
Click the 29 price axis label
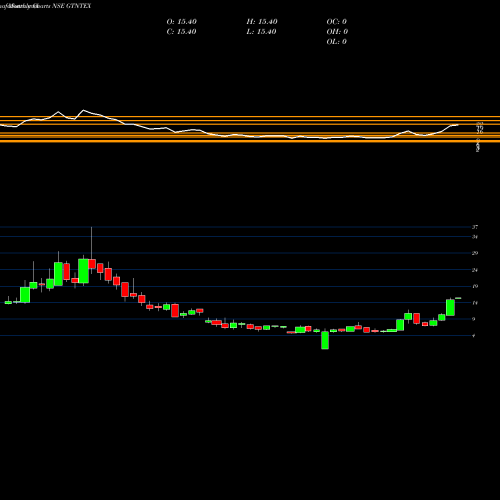coord(475,253)
